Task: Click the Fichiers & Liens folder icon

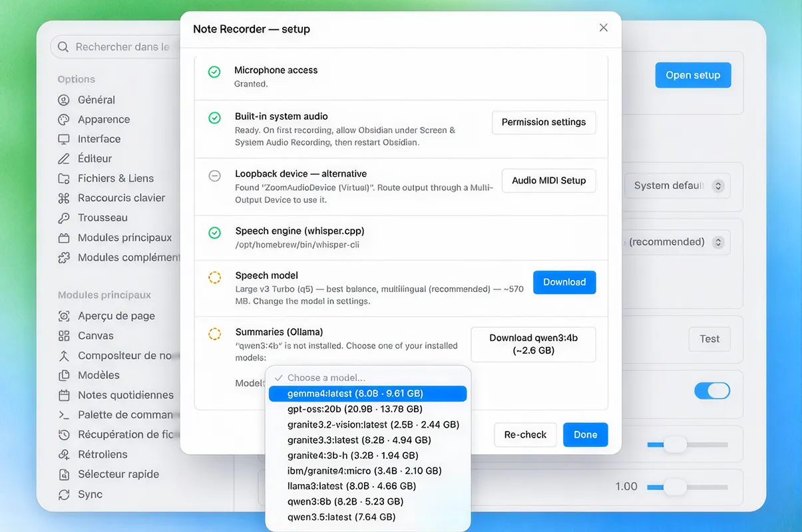Action: 64,178
